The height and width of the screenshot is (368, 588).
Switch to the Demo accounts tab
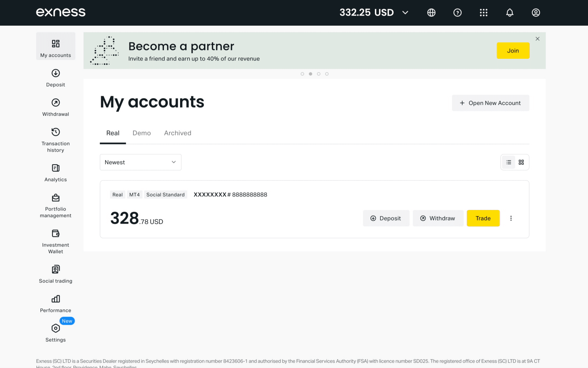click(141, 133)
